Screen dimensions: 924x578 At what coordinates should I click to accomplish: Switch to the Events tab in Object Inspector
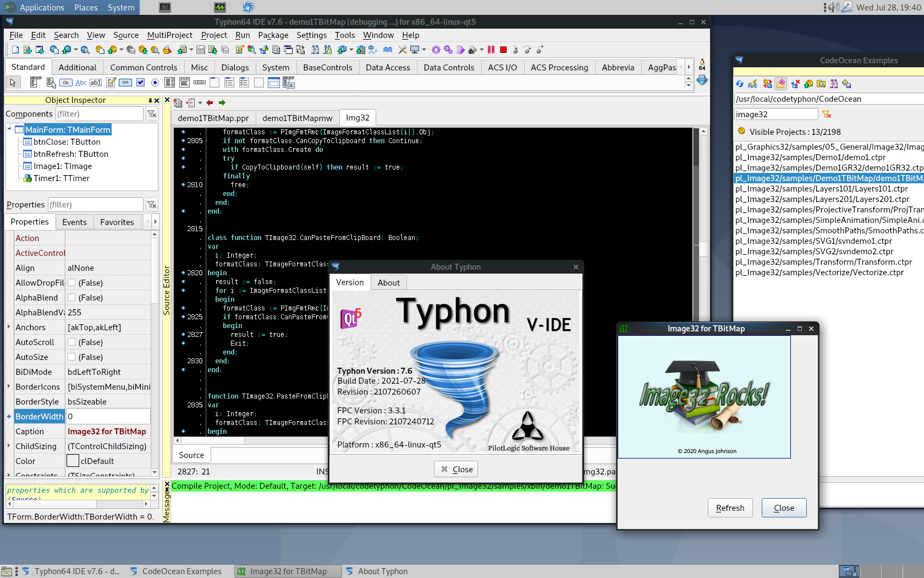[x=74, y=222]
